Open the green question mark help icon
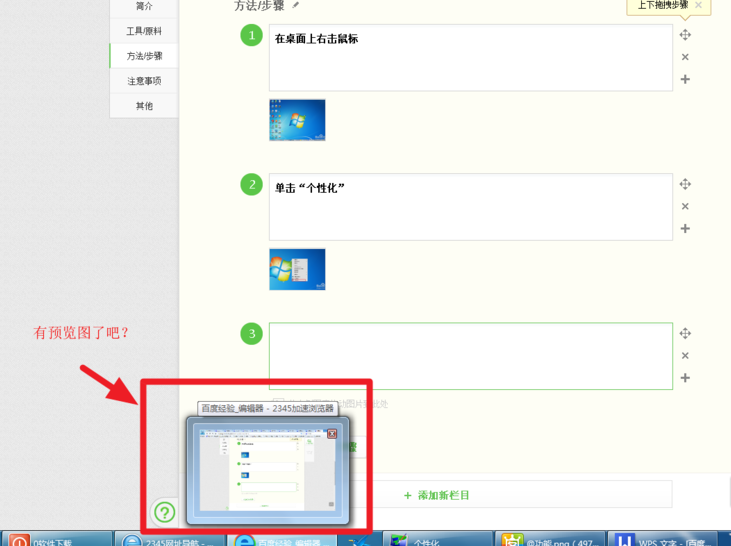This screenshot has height=546, width=731. [x=165, y=512]
